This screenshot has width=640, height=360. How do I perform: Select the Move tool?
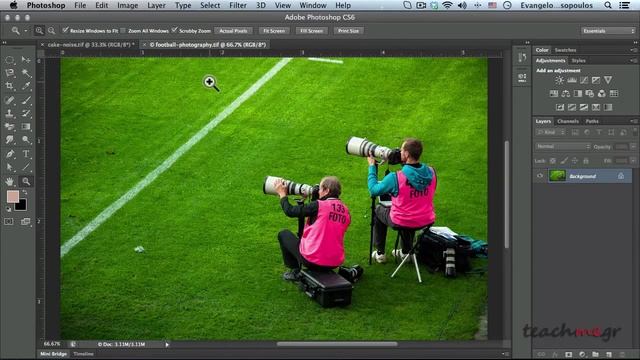26,60
